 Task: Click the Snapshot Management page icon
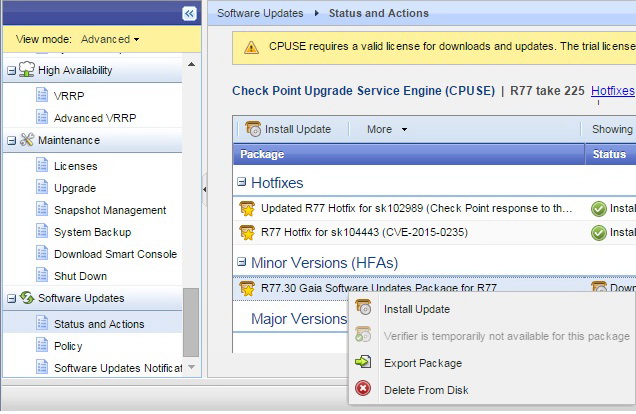coord(42,209)
